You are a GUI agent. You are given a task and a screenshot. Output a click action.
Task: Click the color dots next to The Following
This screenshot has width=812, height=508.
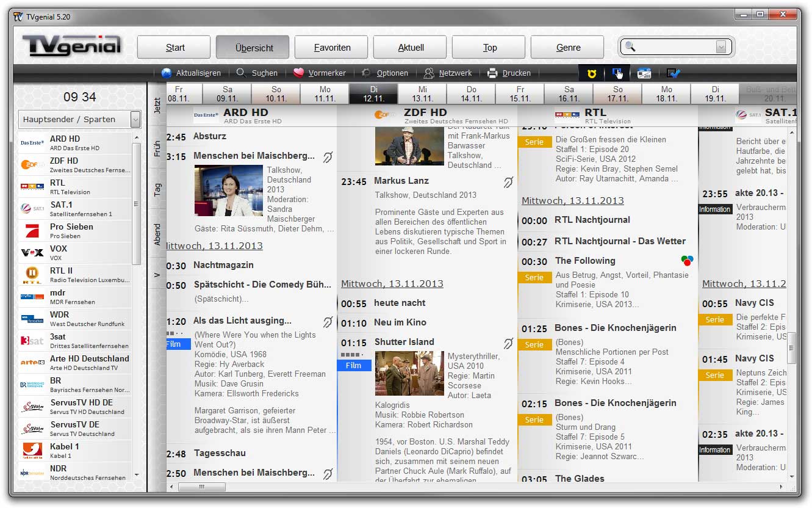[x=687, y=260]
